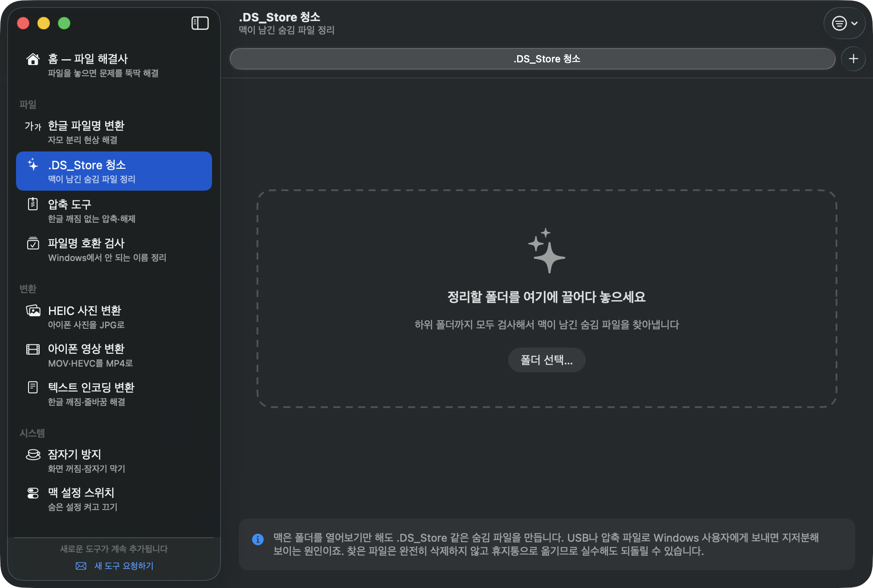Screen dimensions: 873x588
Task: Click the sparkle icon for .DS_Store cleanup
Action: click(33, 165)
